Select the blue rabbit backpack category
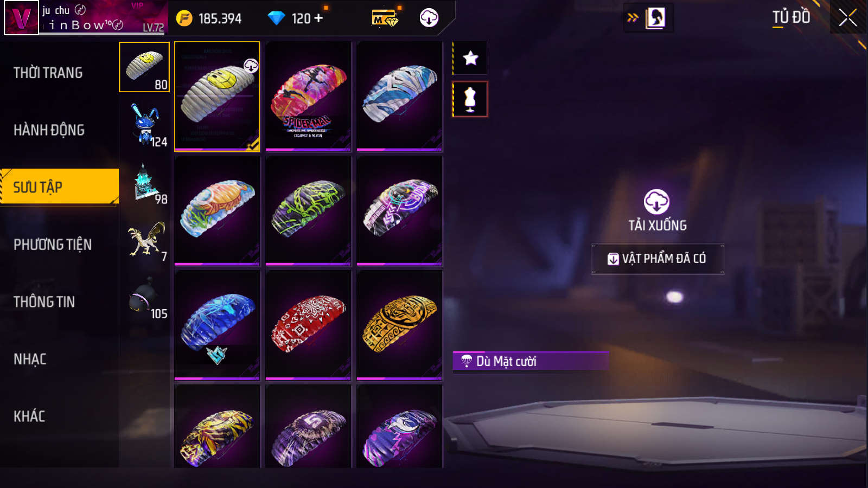The image size is (868, 488). (144, 125)
